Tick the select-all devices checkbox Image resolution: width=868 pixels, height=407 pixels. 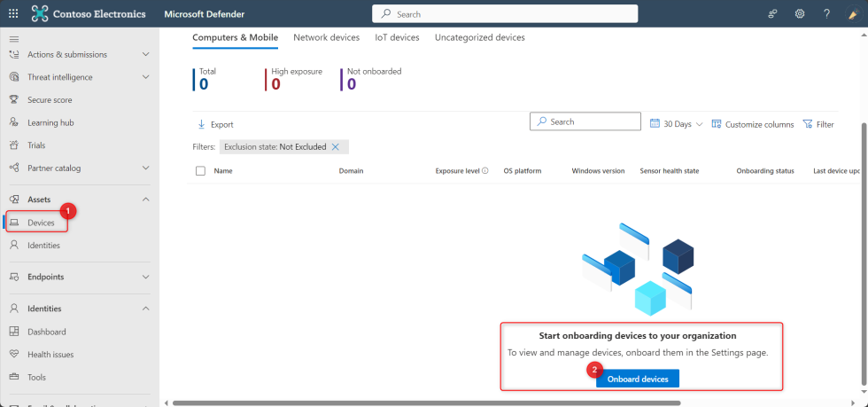[200, 171]
